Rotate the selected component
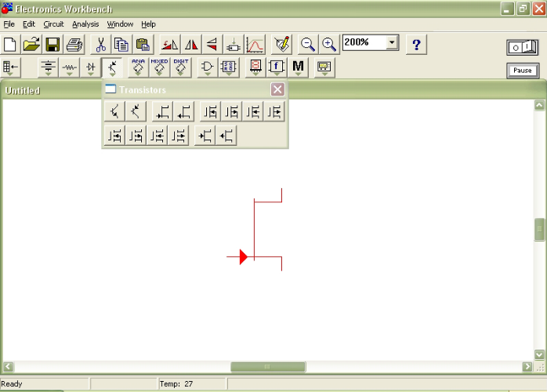Viewport: 547px width, 392px height. (169, 45)
